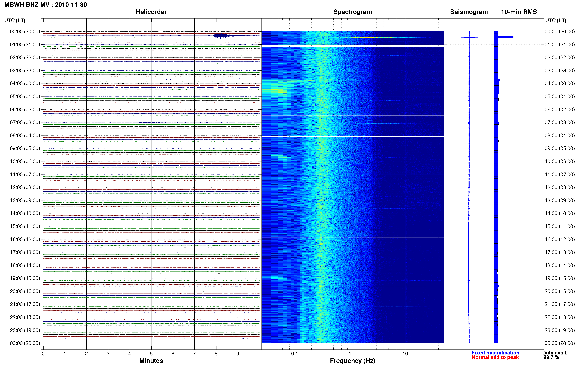Click the Frequency (Hz) axis label
Viewport: 588px width, 368px height.
352,361
